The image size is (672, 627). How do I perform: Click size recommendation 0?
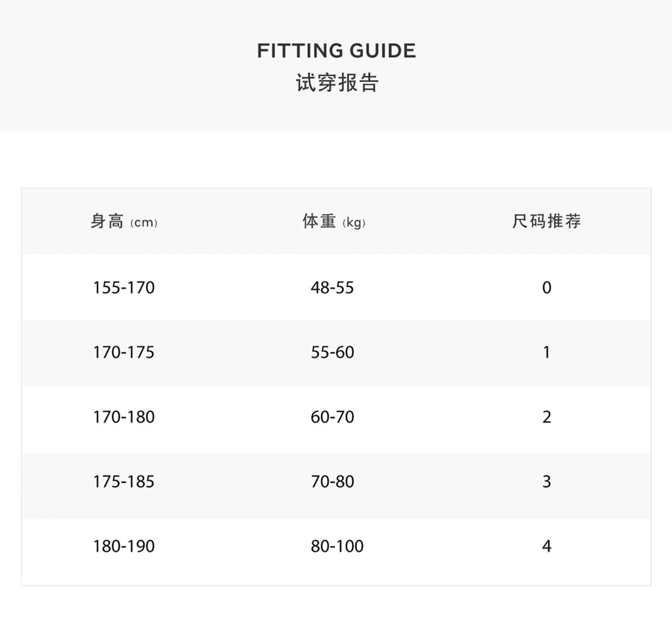[x=547, y=288]
